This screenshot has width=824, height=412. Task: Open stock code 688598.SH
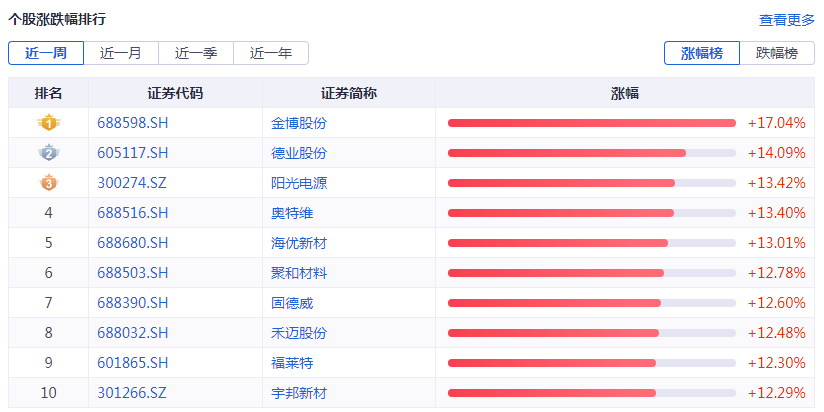point(133,123)
